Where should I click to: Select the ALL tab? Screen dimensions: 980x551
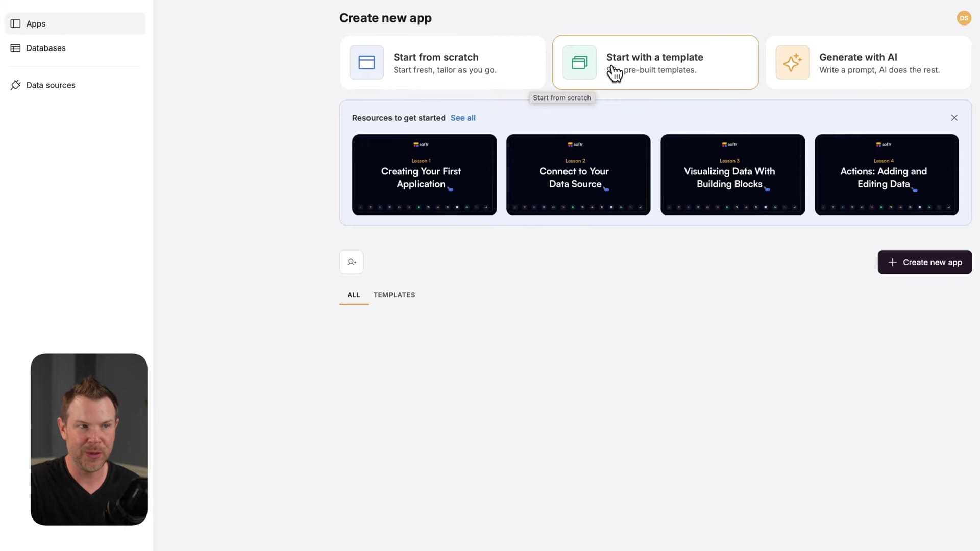coord(354,295)
